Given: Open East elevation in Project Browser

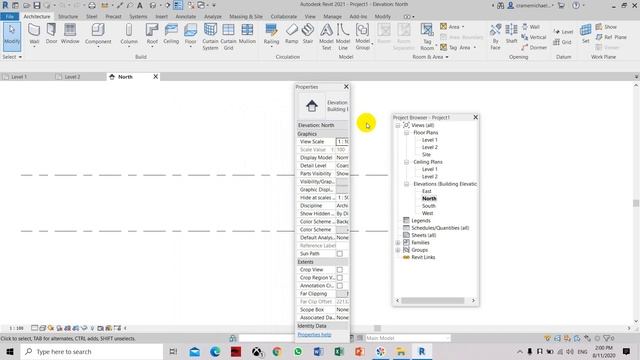Looking at the screenshot, I should 427,191.
